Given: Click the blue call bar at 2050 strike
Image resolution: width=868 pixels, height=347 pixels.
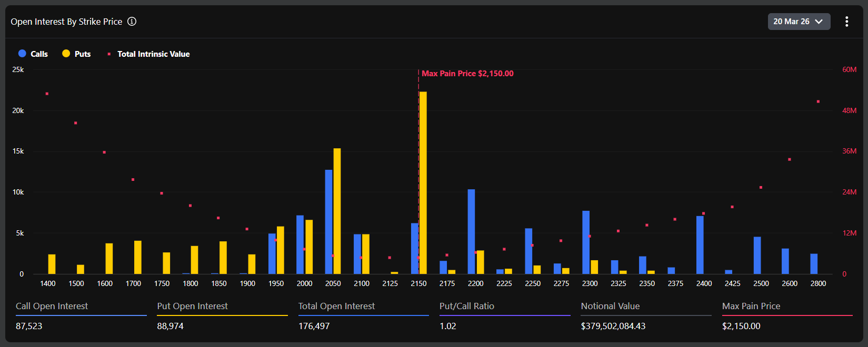Looking at the screenshot, I should pyautogui.click(x=328, y=221).
